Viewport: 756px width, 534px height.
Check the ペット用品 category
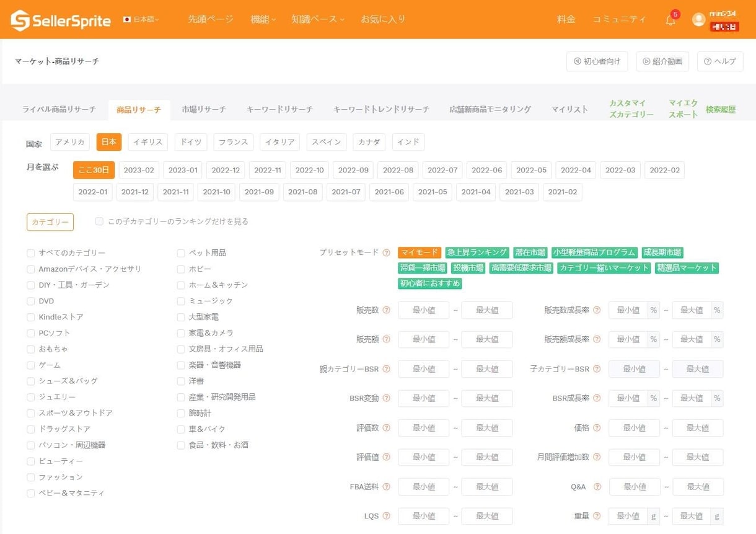[181, 253]
